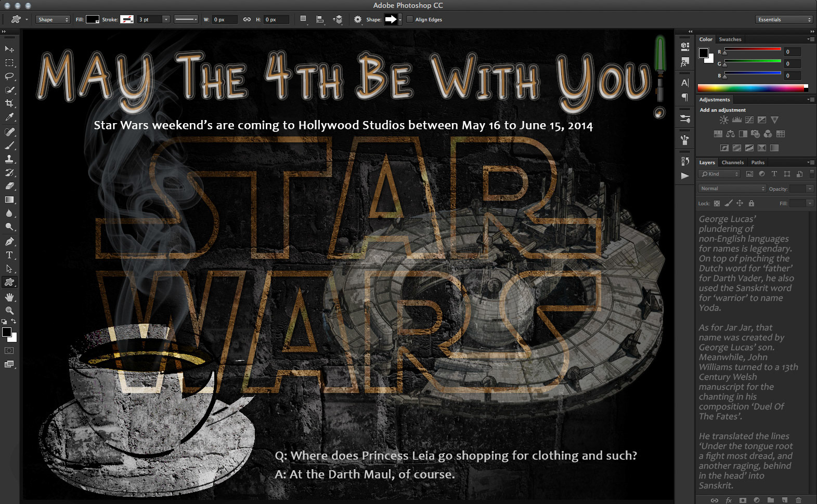Toggle lock transparent pixels
Screen dimensions: 817x504
point(717,204)
